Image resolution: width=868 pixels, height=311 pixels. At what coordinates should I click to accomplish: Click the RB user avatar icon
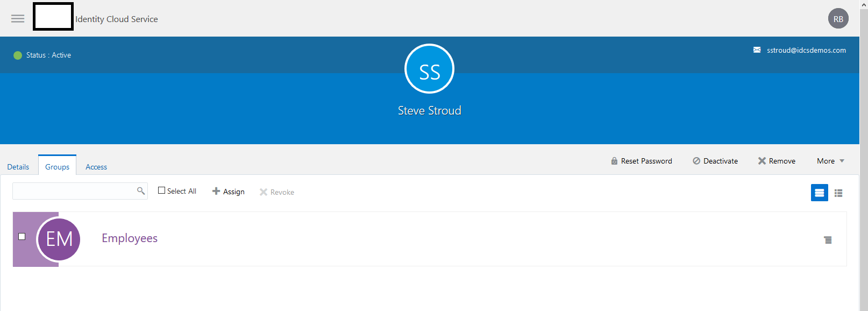(x=838, y=19)
